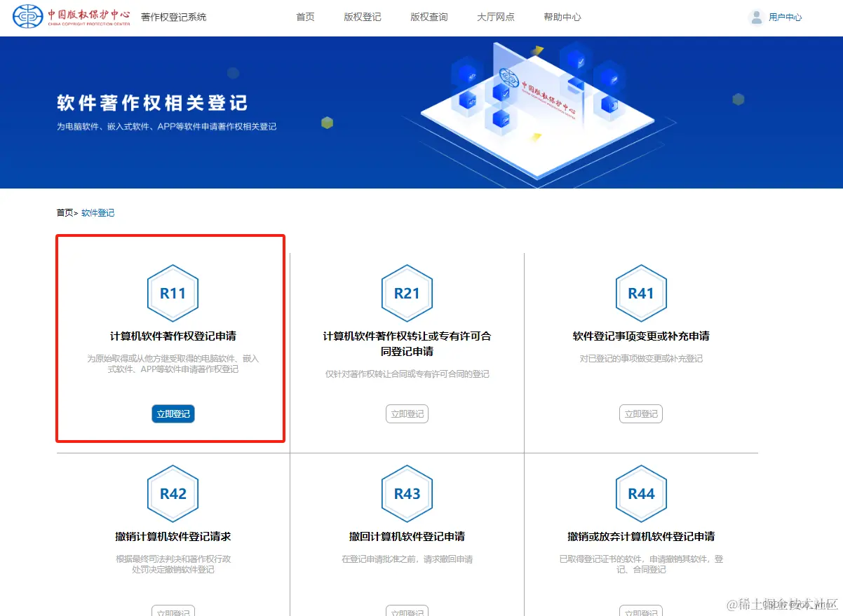Viewport: 843px width, 616px height.
Task: Click 立即登记 under the R21 contract registration card
Action: [407, 413]
